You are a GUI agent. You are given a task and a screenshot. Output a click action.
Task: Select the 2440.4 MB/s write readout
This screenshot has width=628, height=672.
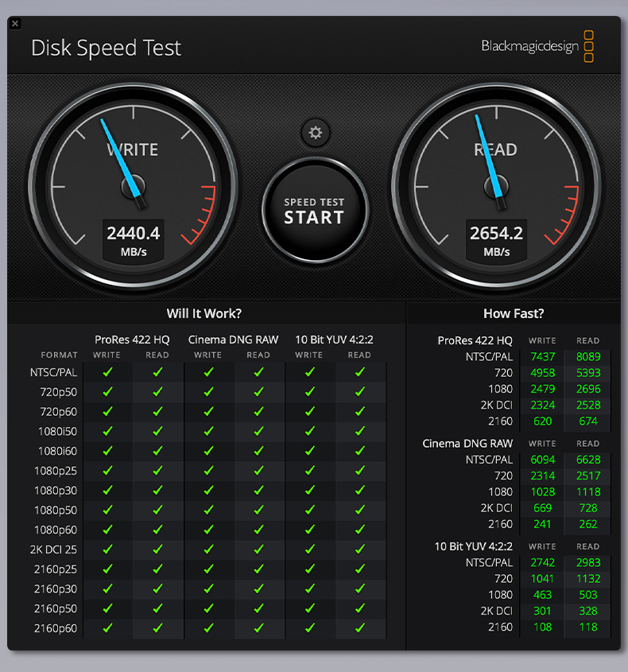[x=134, y=240]
